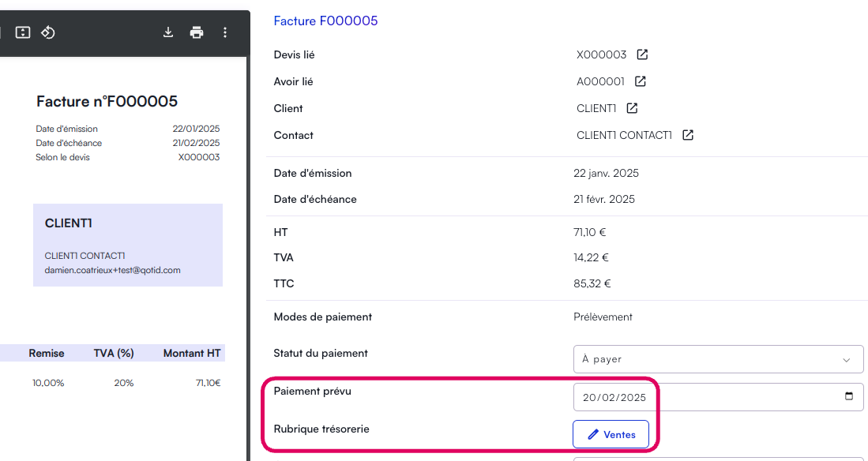Download the invoice PDF

click(168, 32)
